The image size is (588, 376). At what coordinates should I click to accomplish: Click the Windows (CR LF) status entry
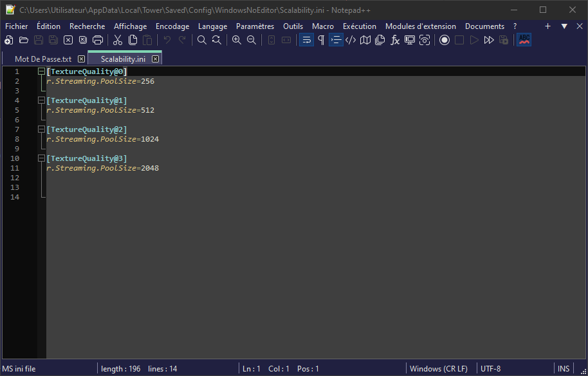(438, 369)
